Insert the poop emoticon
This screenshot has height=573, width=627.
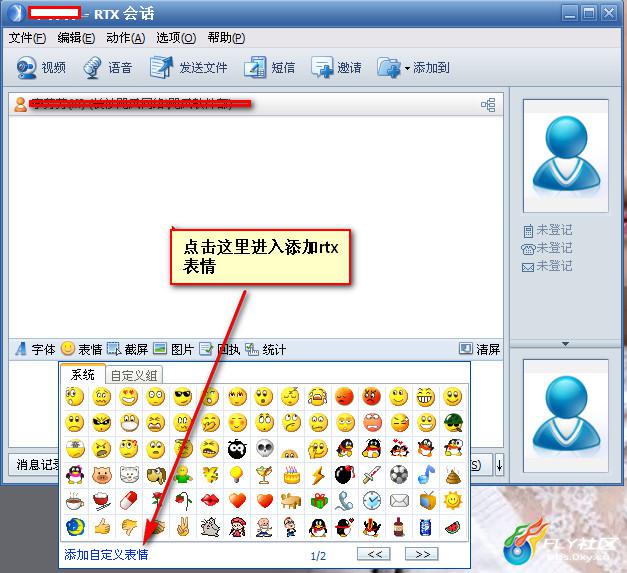[453, 475]
